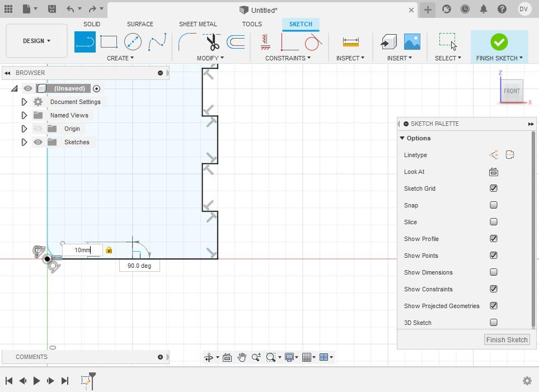Uncheck the Show Profile checkbox

coord(493,239)
